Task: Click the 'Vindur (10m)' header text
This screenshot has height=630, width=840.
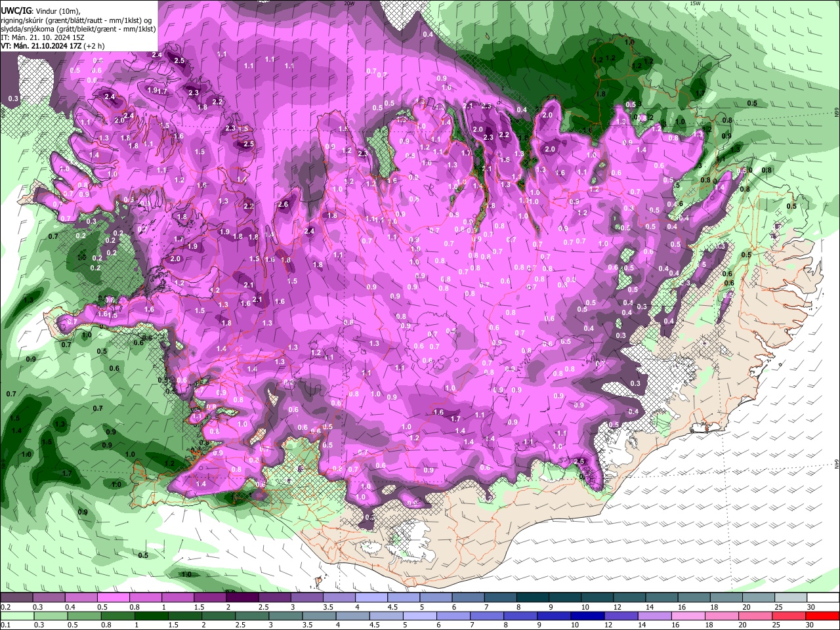Action: coord(57,11)
